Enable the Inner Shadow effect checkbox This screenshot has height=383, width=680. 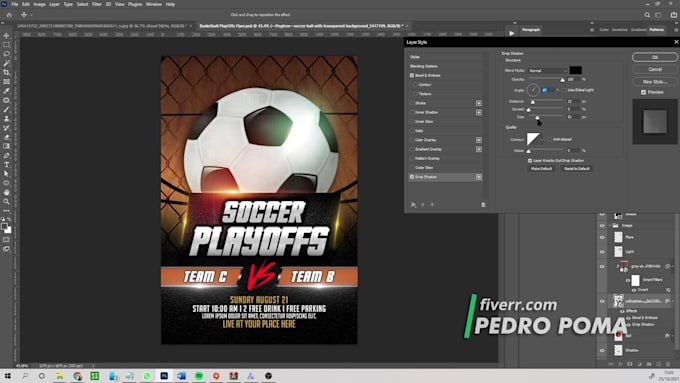tap(412, 112)
